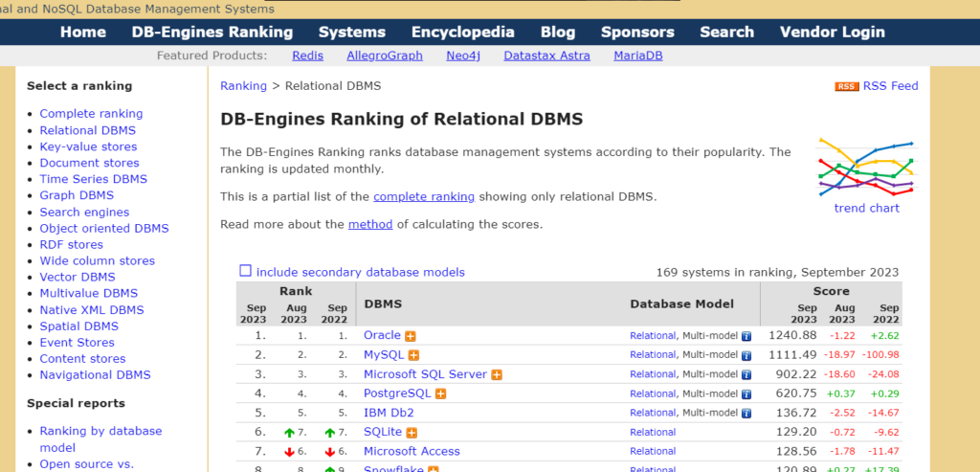Click info icon in Microsoft SQL Server row
The image size is (980, 472).
click(x=746, y=375)
